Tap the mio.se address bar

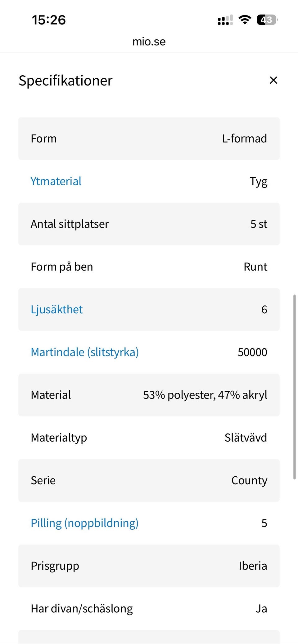tap(149, 42)
